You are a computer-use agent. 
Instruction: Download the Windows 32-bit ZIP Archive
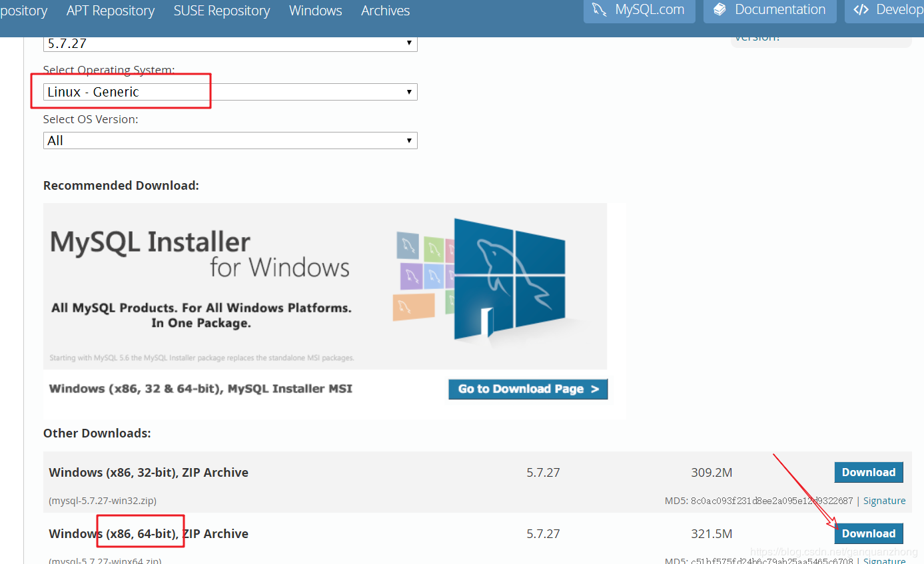869,472
